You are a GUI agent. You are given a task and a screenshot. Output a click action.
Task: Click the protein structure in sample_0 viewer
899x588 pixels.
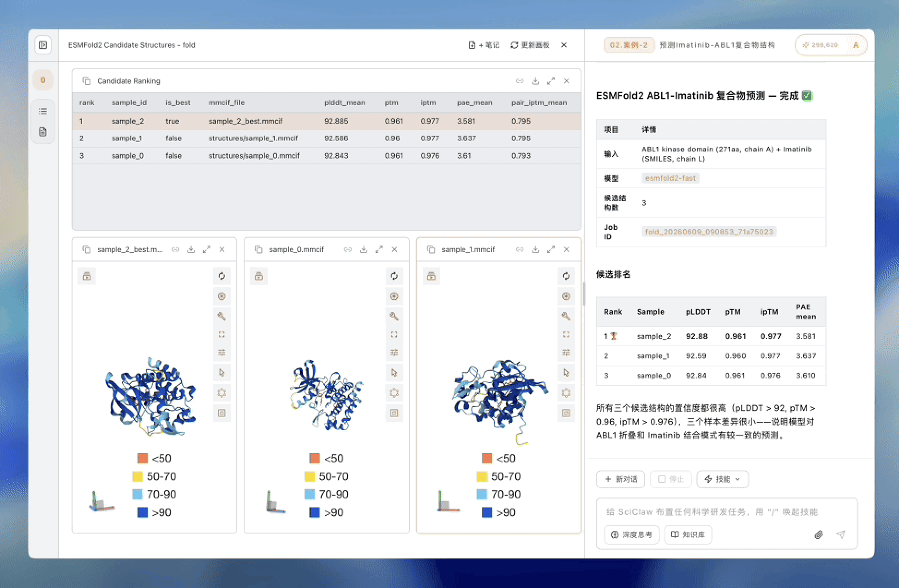pyautogui.click(x=326, y=395)
